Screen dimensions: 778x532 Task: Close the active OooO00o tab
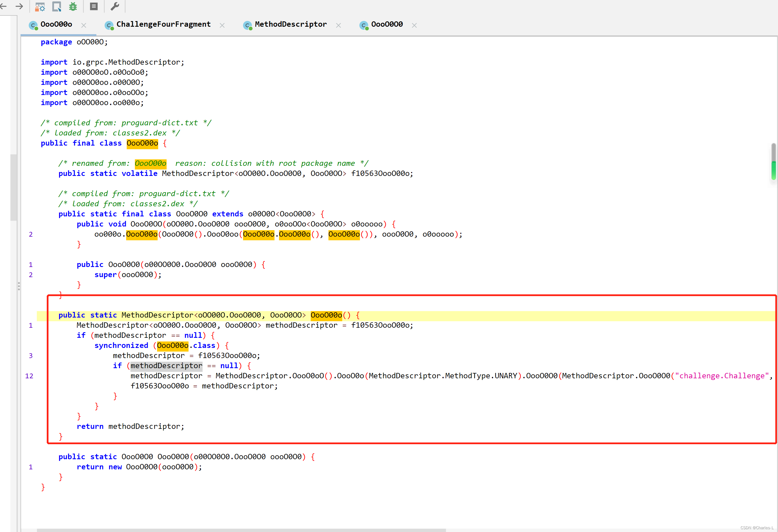click(x=84, y=25)
